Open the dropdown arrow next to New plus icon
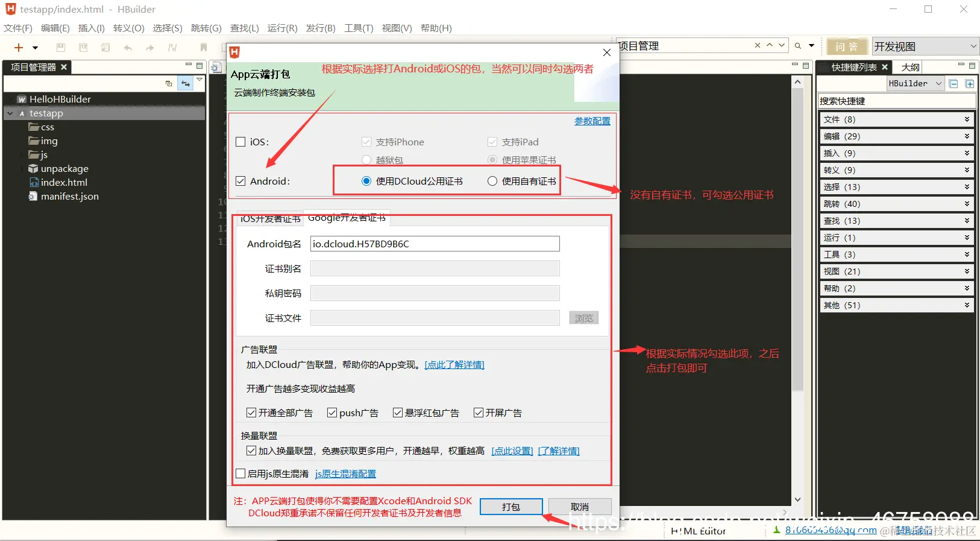This screenshot has height=541, width=980. 35,48
